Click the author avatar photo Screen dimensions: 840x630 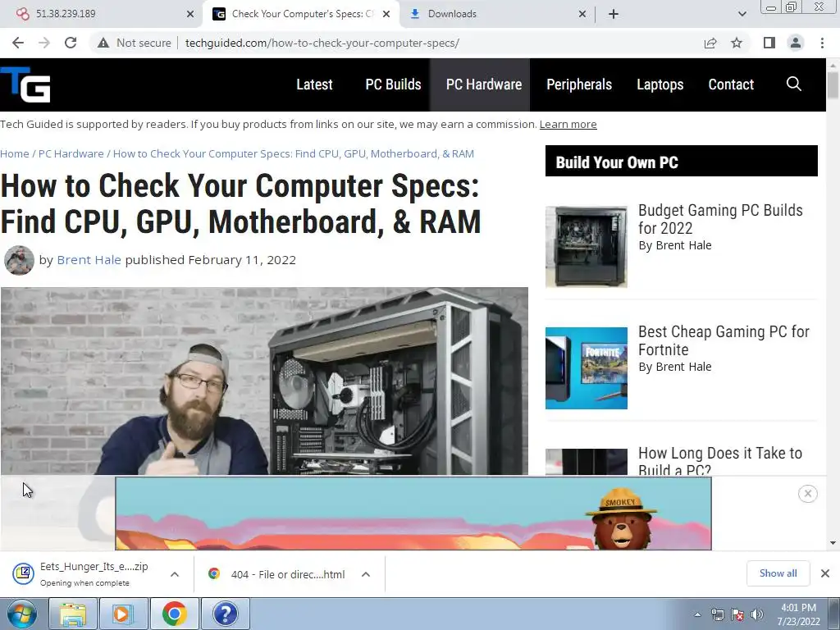(x=20, y=260)
